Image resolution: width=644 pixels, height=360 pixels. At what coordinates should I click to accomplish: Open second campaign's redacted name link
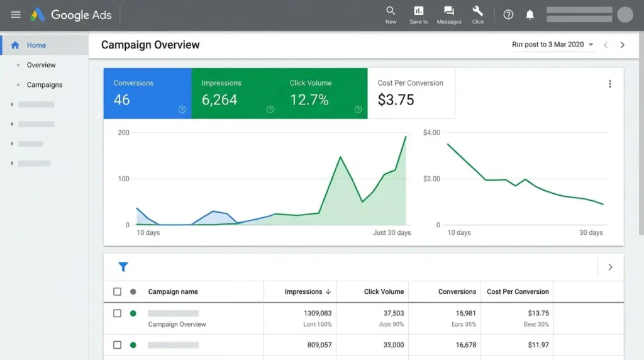[174, 345]
